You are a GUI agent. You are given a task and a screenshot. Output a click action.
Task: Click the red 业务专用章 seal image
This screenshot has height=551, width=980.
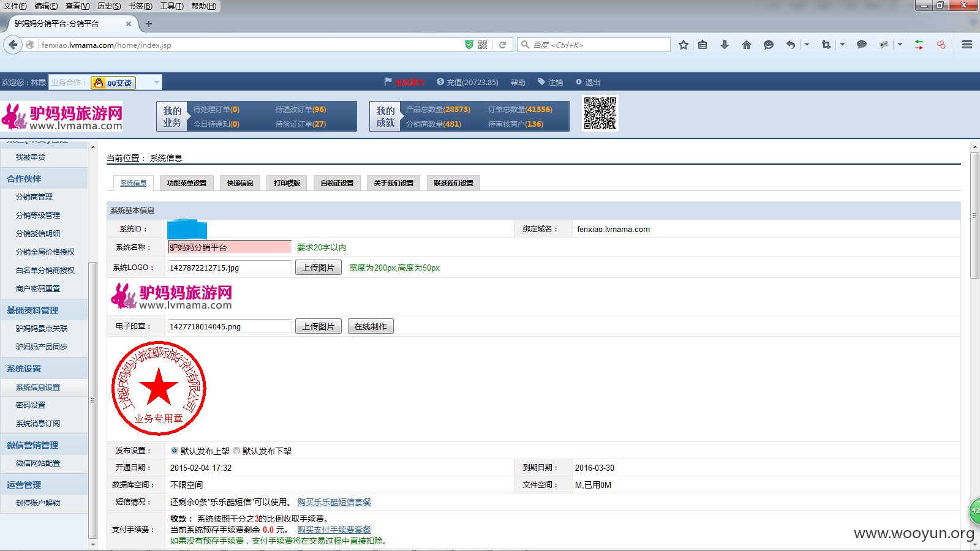pos(159,388)
